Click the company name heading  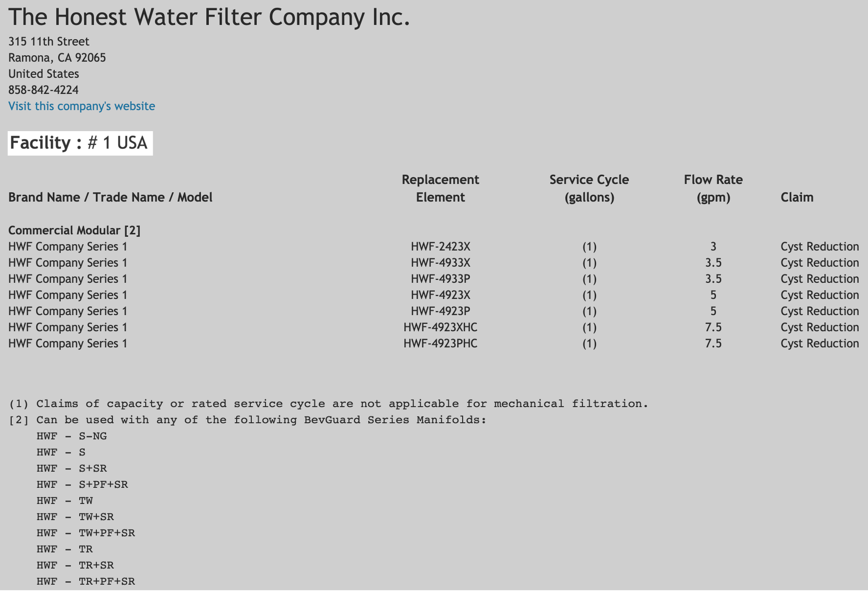pyautogui.click(x=209, y=17)
